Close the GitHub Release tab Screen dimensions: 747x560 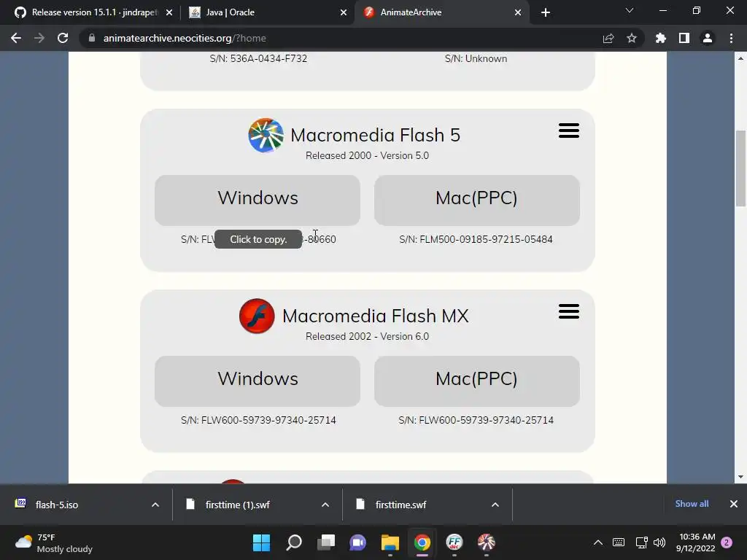[169, 12]
